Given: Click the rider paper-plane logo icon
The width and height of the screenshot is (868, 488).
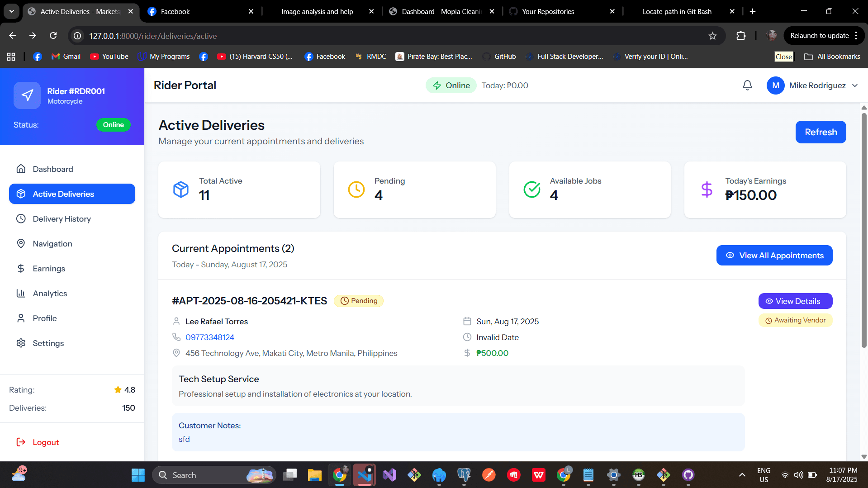Looking at the screenshot, I should pyautogui.click(x=27, y=95).
